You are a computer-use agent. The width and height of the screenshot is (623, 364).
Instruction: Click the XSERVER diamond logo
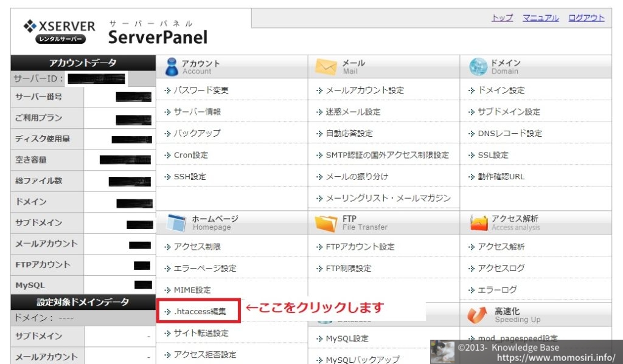coord(29,26)
